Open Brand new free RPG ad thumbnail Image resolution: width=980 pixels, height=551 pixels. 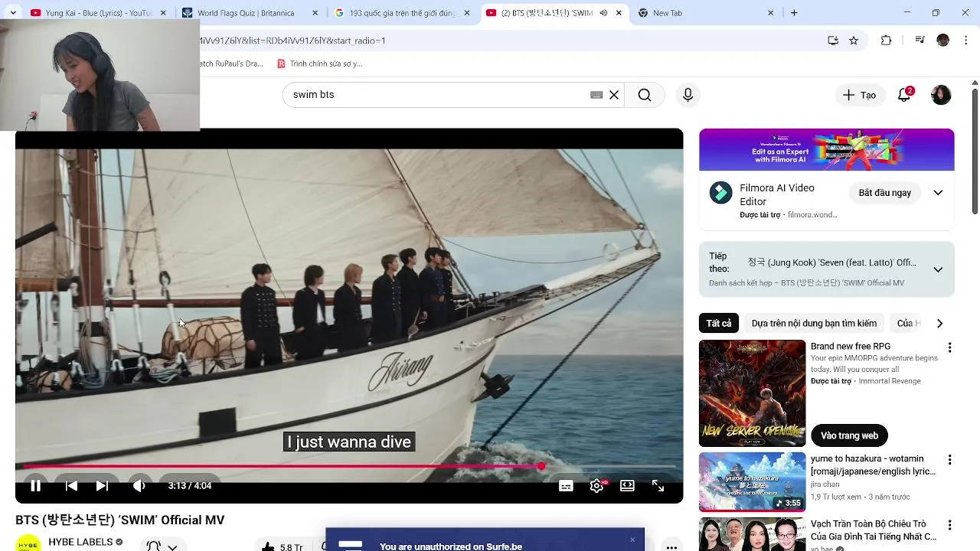752,393
